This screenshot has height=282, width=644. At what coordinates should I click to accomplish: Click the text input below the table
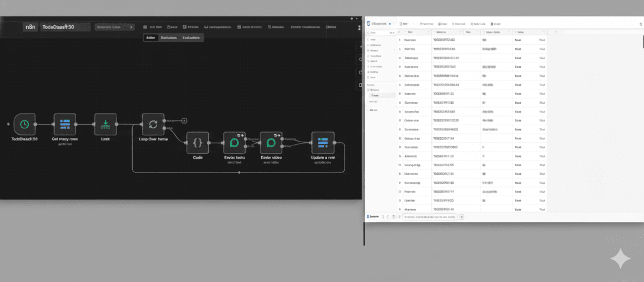(430, 217)
